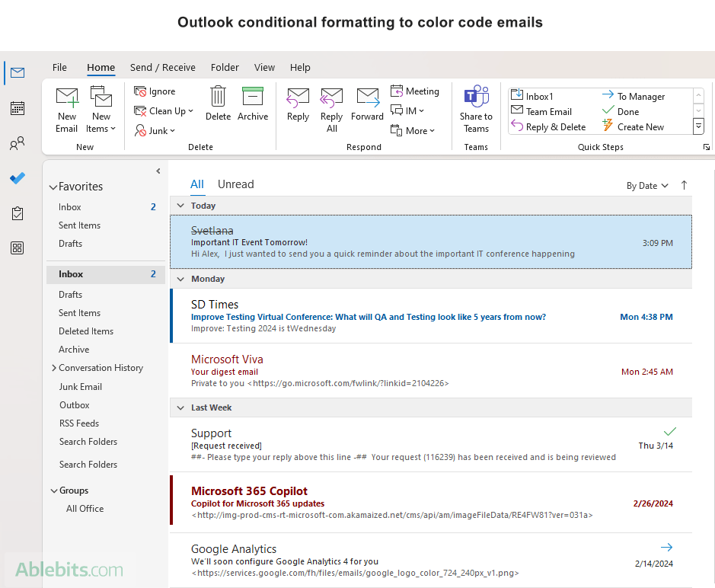Open the SD Times email
This screenshot has width=715, height=588.
(431, 315)
